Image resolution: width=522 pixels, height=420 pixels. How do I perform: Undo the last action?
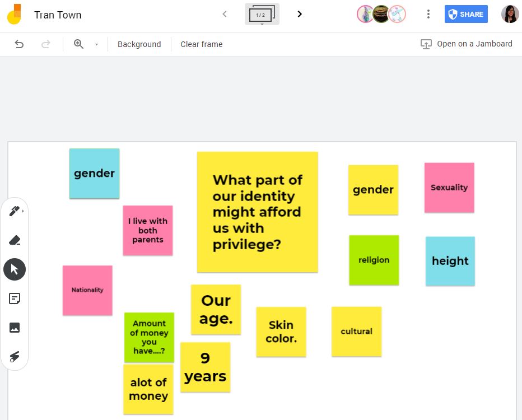pyautogui.click(x=19, y=44)
